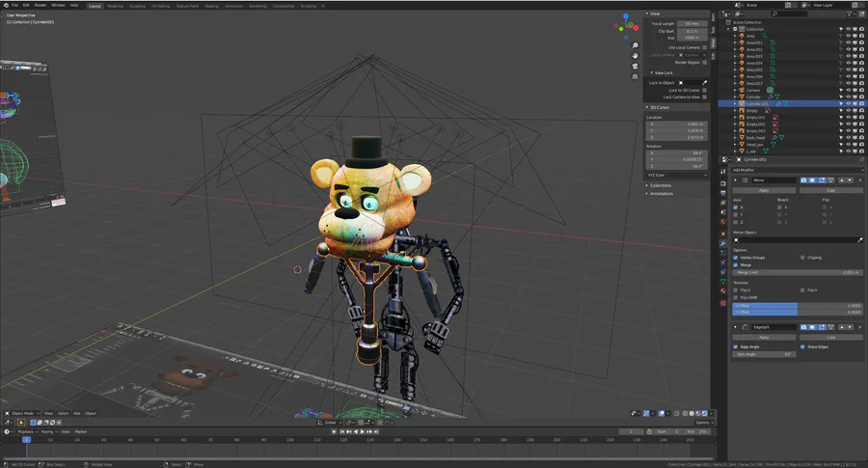Apply the Mirror modifier
This screenshot has width=868, height=468.
click(x=764, y=190)
